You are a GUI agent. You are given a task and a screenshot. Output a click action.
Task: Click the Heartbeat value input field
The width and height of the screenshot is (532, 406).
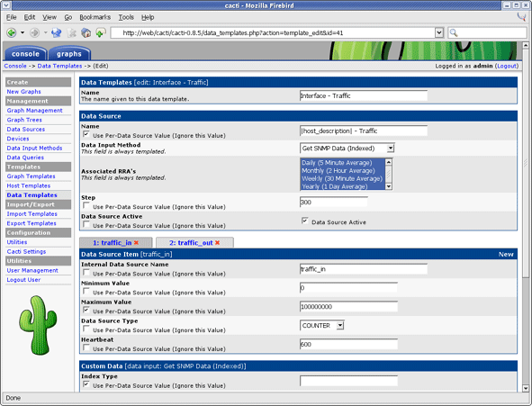pos(348,344)
